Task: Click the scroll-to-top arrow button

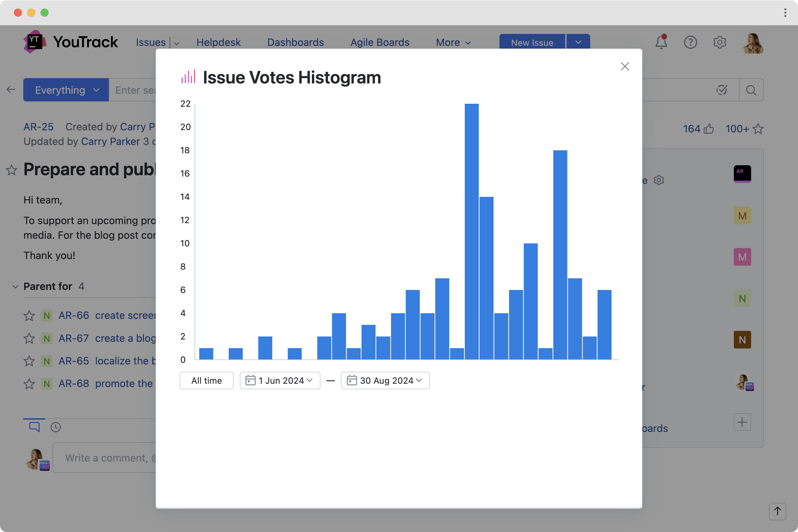Action: (777, 511)
